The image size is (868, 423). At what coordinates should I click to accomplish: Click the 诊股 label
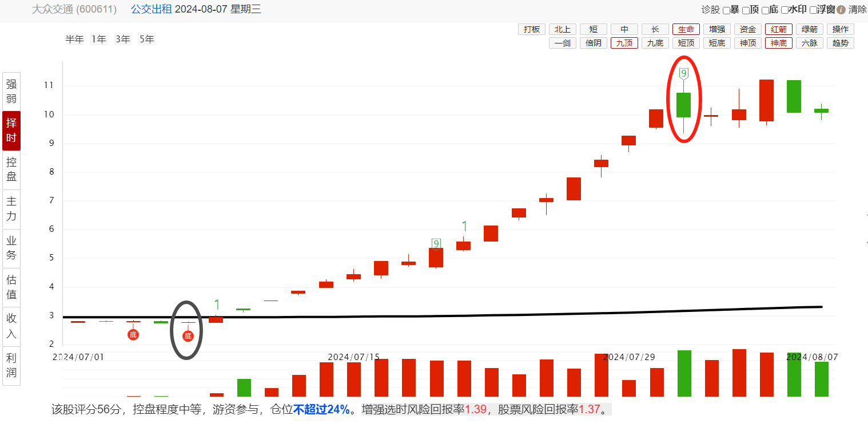click(x=710, y=10)
